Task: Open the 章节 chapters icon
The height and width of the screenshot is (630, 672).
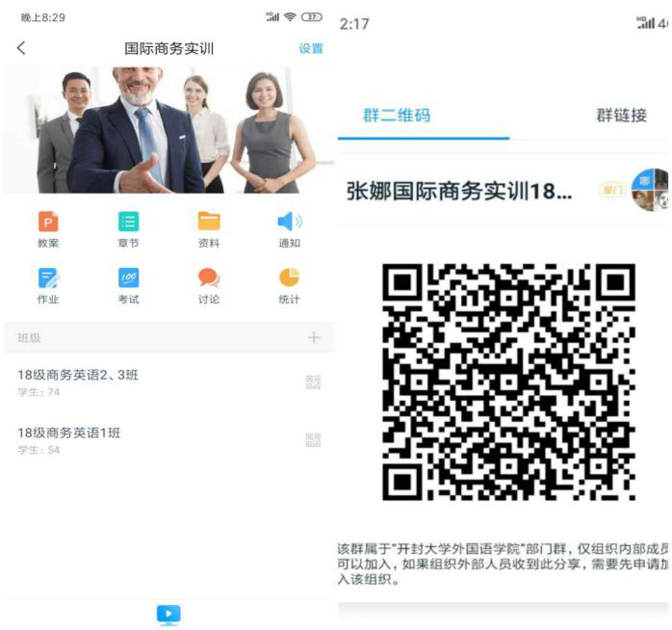Action: pyautogui.click(x=128, y=223)
